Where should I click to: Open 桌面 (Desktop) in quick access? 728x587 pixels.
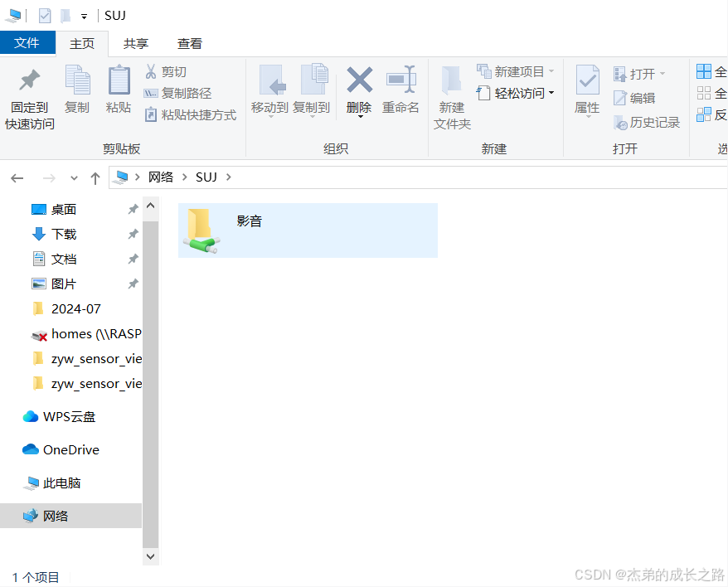click(64, 210)
